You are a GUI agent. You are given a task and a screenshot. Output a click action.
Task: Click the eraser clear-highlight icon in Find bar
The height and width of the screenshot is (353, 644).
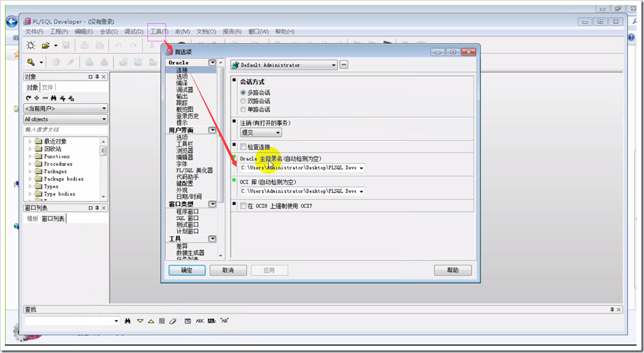tap(173, 321)
